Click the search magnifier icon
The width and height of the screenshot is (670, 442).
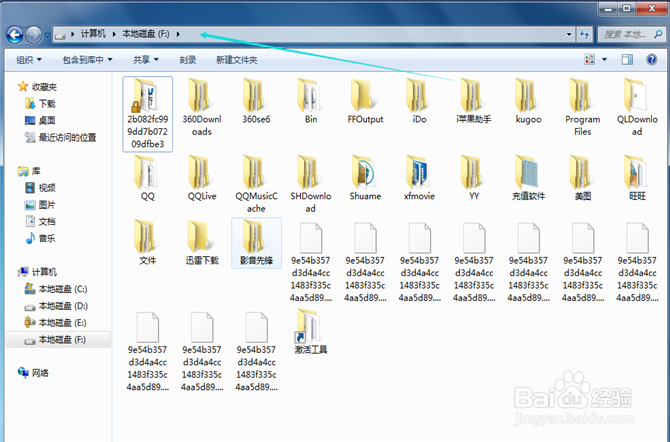(658, 34)
